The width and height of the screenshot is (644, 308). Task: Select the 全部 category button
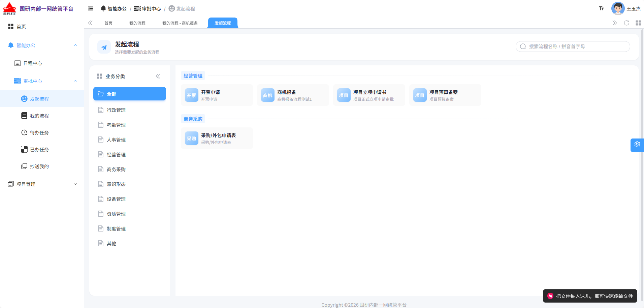(x=130, y=94)
